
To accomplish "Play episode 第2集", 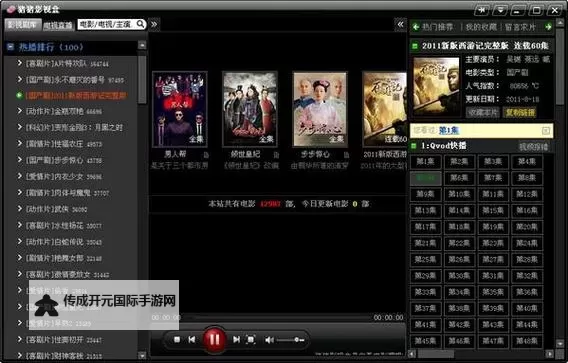I will point(459,162).
